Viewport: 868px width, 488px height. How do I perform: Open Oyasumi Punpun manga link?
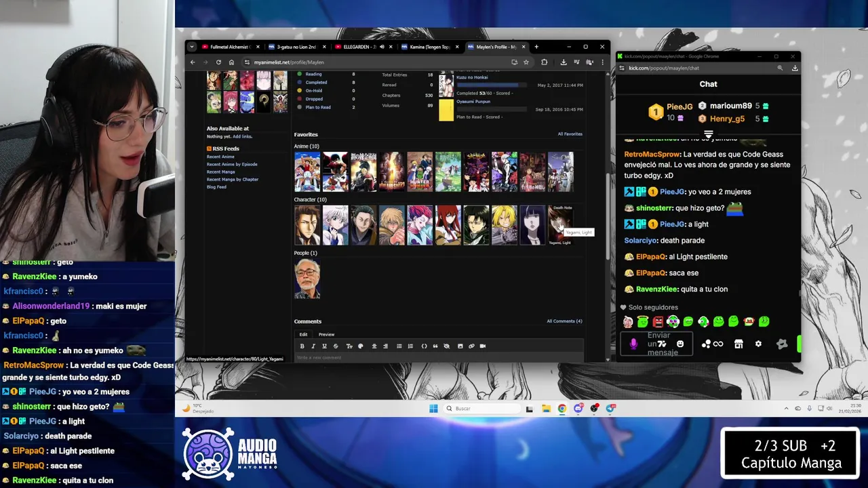473,102
